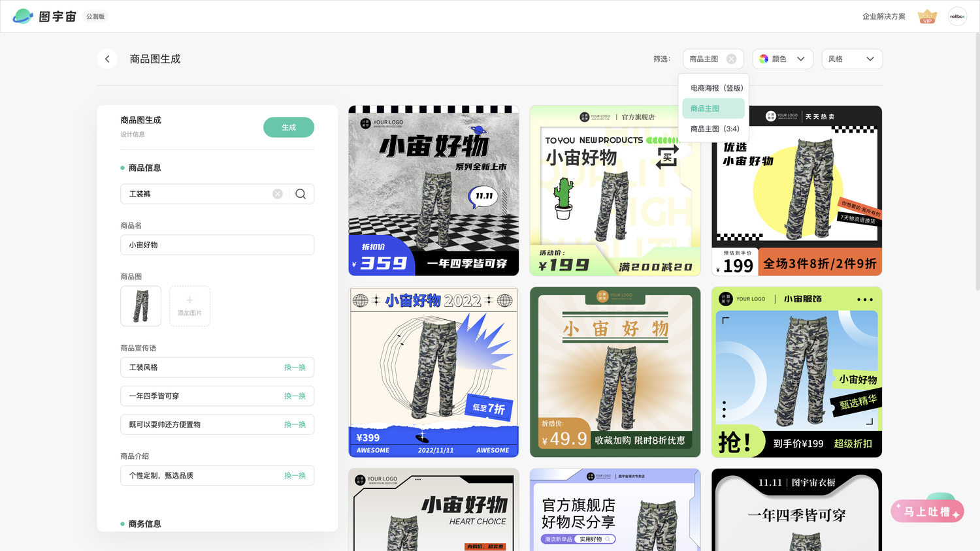Select the 官方旗舰店 好物尽分享 template
Viewport: 980px width, 551px height.
coord(615,510)
